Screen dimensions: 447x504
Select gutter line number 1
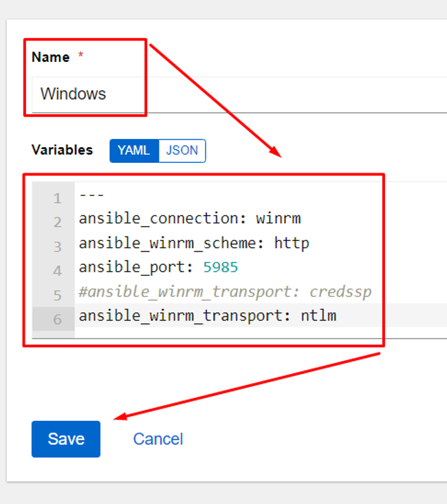pos(58,199)
